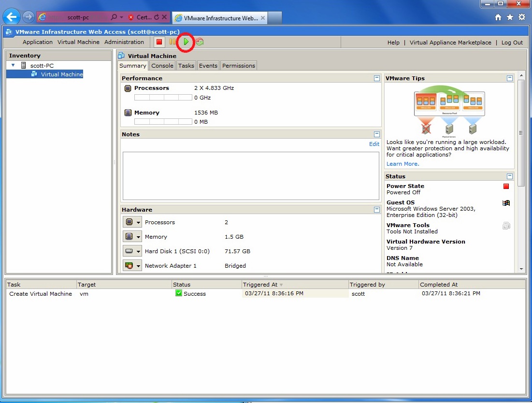Click inside the Notes text box
Viewport: 532px width, 403px height.
[251, 176]
